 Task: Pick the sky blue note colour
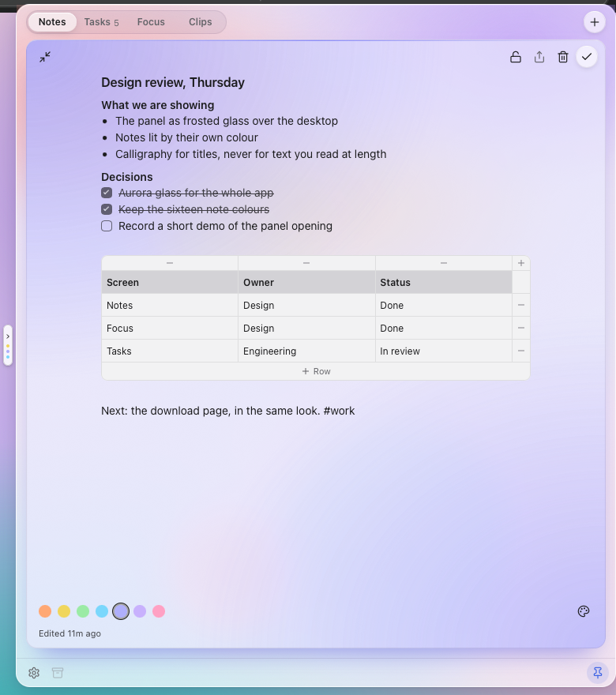click(x=102, y=611)
